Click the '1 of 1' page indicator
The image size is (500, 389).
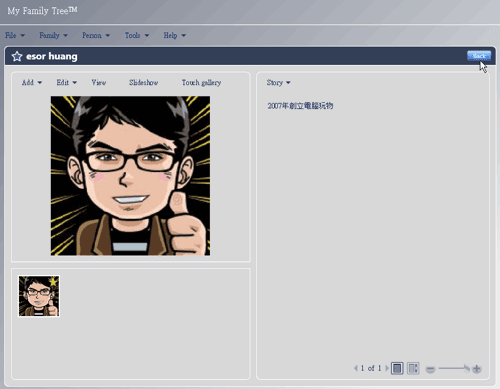pos(371,368)
